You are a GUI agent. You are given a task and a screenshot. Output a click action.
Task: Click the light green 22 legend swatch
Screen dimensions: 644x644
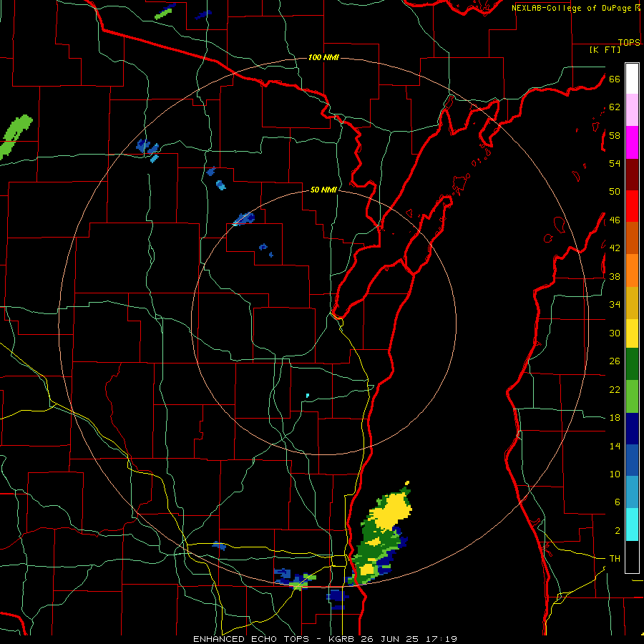[x=632, y=396]
